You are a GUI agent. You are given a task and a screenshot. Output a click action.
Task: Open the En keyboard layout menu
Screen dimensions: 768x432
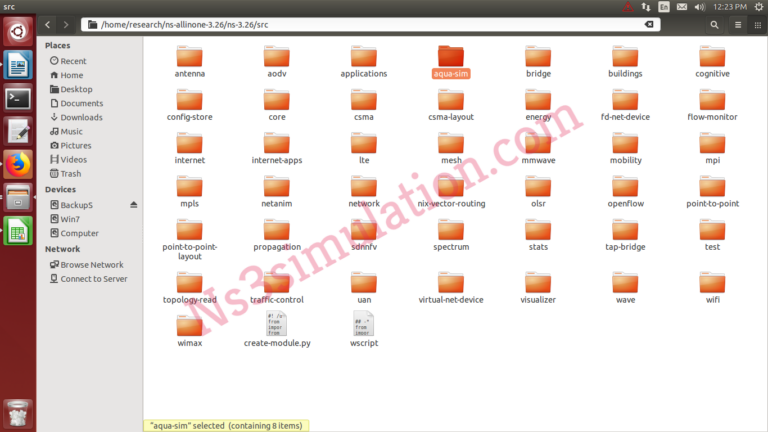tap(664, 7)
